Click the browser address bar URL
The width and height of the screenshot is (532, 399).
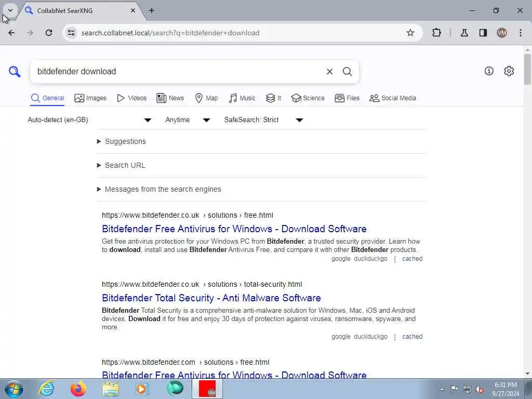click(x=170, y=33)
